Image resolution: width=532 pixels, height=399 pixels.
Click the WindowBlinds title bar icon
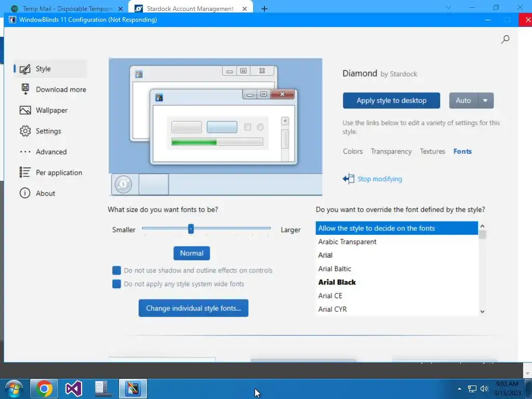12,20
